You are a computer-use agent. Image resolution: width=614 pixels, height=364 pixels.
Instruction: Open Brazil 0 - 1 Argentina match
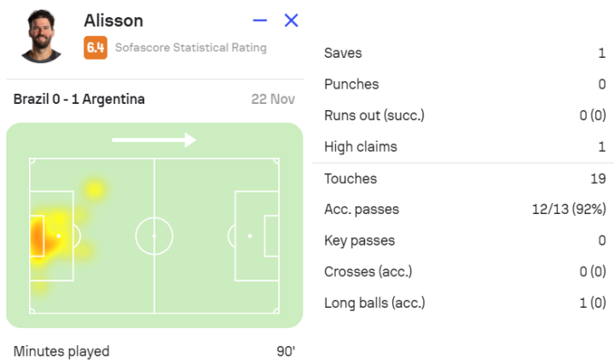click(x=79, y=99)
